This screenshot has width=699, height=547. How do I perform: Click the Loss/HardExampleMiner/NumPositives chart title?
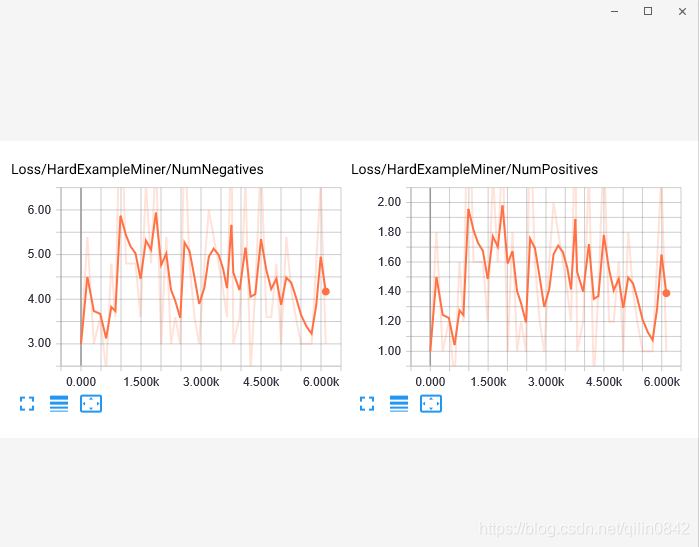[x=474, y=169]
